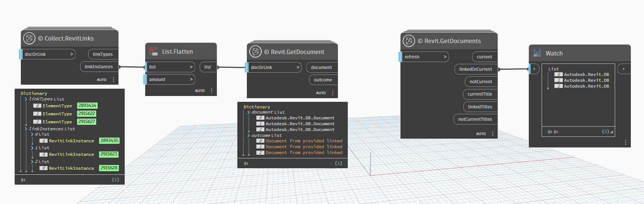Click the Watch node input port arrow
The image size is (644, 204).
click(x=534, y=69)
